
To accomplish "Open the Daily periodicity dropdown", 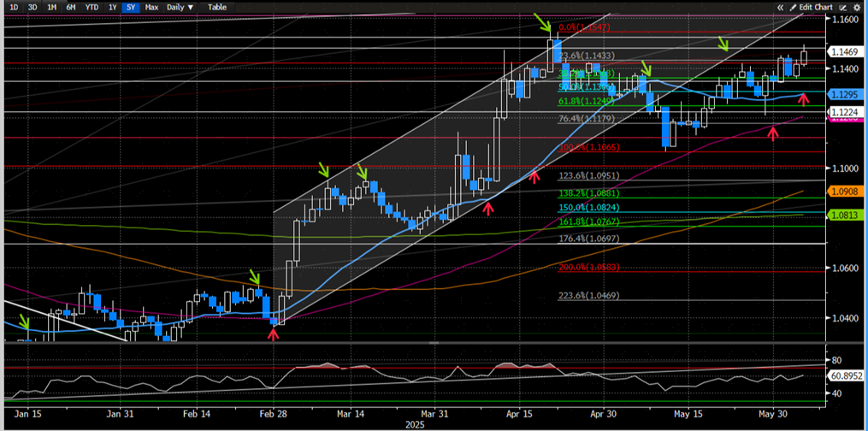I will [x=180, y=7].
